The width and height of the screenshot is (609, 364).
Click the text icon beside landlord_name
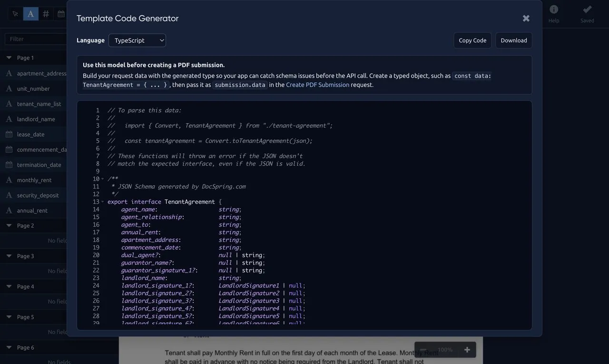pos(9,119)
